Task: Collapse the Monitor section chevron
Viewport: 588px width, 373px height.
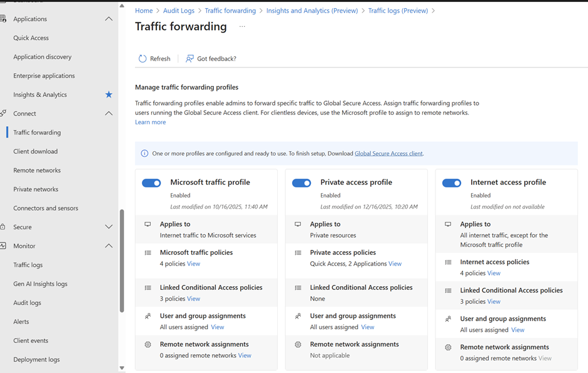Action: (108, 246)
